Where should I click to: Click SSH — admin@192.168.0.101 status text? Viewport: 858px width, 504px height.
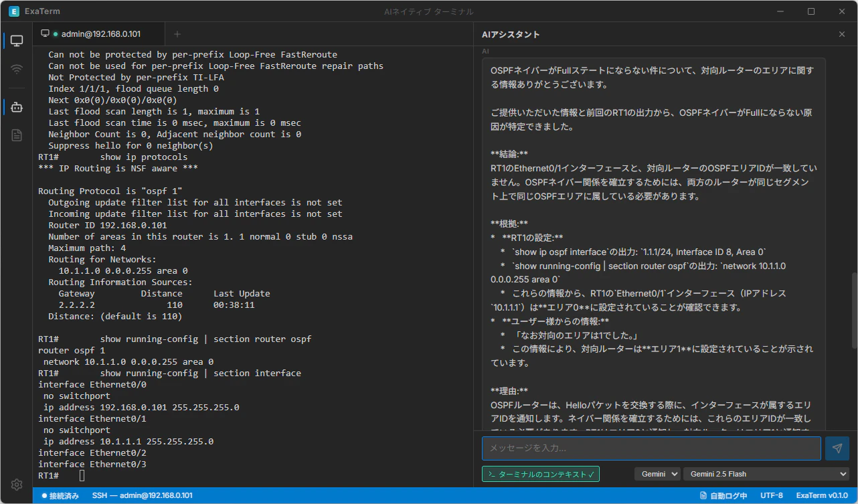pos(143,496)
